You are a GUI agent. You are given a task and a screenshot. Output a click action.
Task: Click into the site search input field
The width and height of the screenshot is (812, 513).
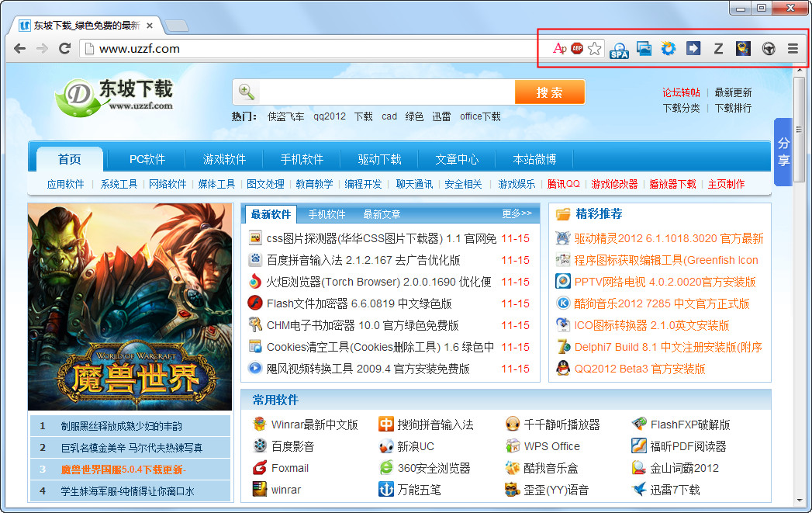coord(386,92)
